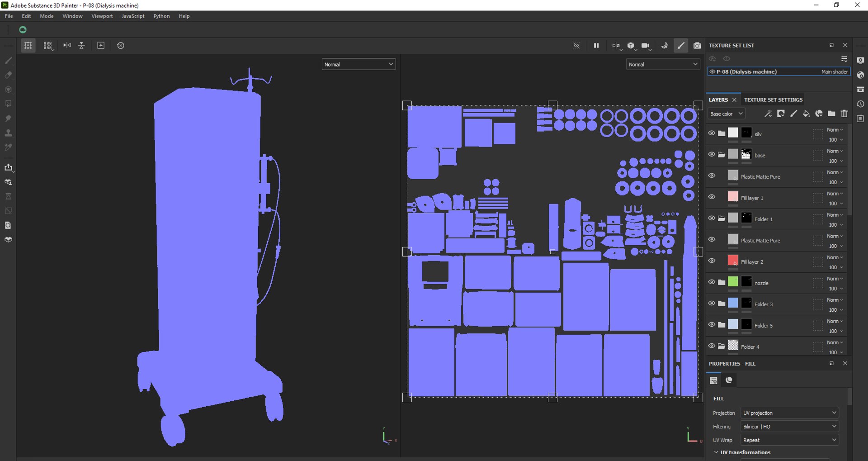The image size is (868, 461).
Task: Open the left viewport Normal mode dropdown
Action: [359, 64]
